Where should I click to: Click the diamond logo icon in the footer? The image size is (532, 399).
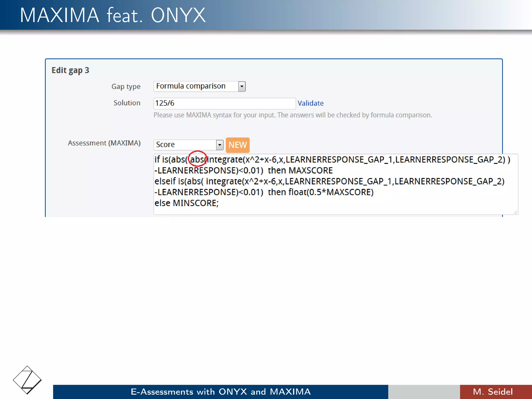point(27,380)
